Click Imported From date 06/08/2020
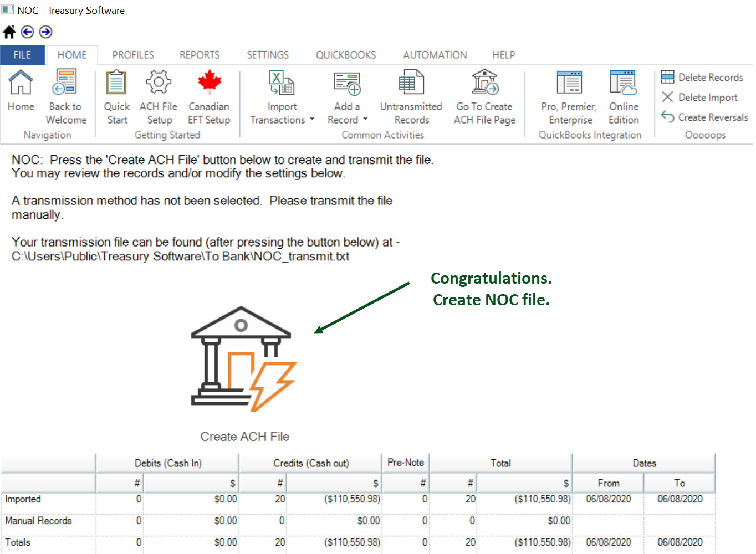756x554 pixels. coord(609,499)
